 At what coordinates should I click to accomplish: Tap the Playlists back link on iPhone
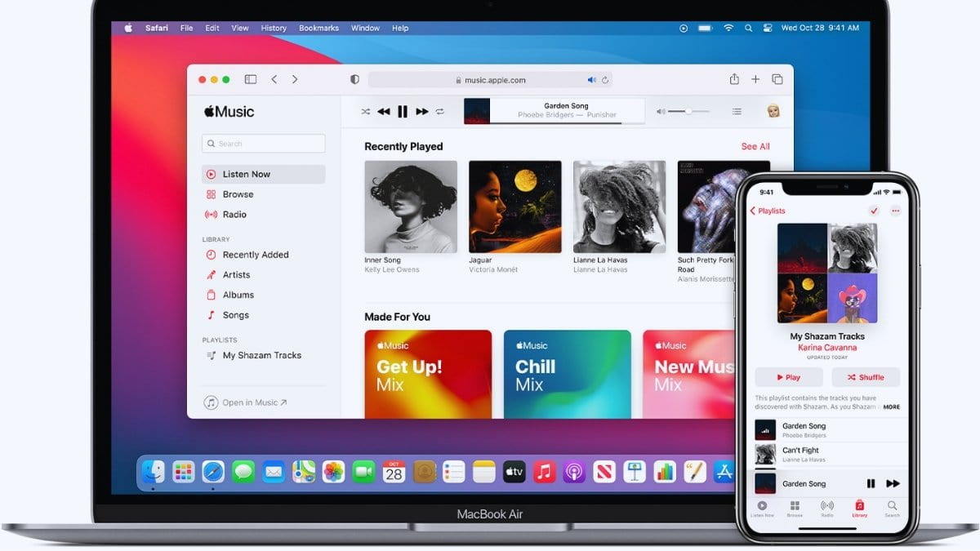[x=768, y=211]
